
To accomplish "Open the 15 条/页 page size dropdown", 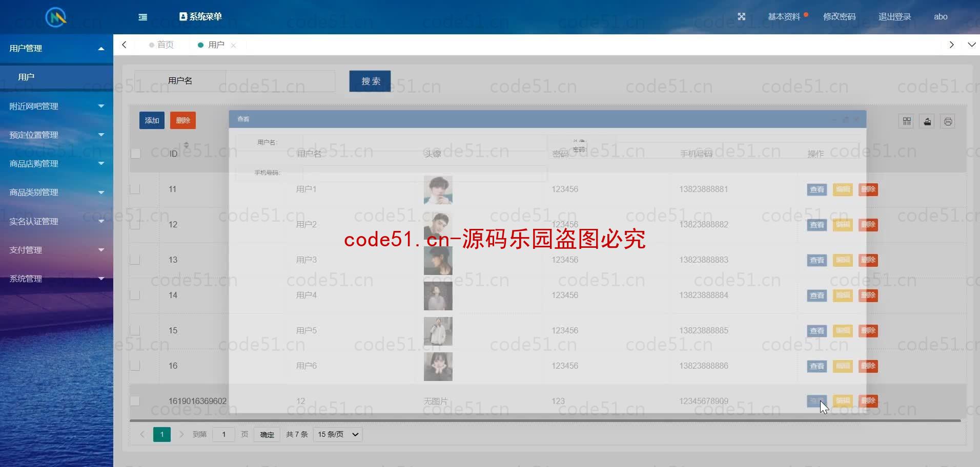I will [x=338, y=434].
